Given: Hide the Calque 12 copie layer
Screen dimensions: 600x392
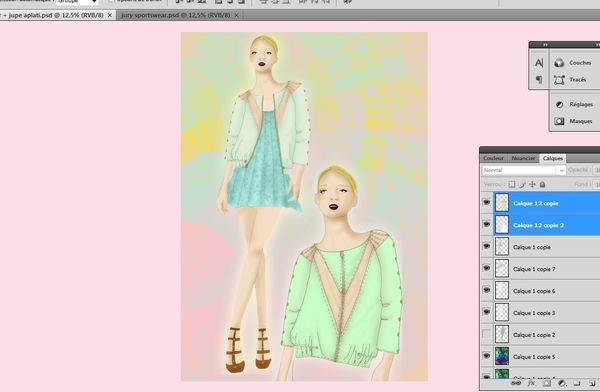Looking at the screenshot, I should coord(486,203).
